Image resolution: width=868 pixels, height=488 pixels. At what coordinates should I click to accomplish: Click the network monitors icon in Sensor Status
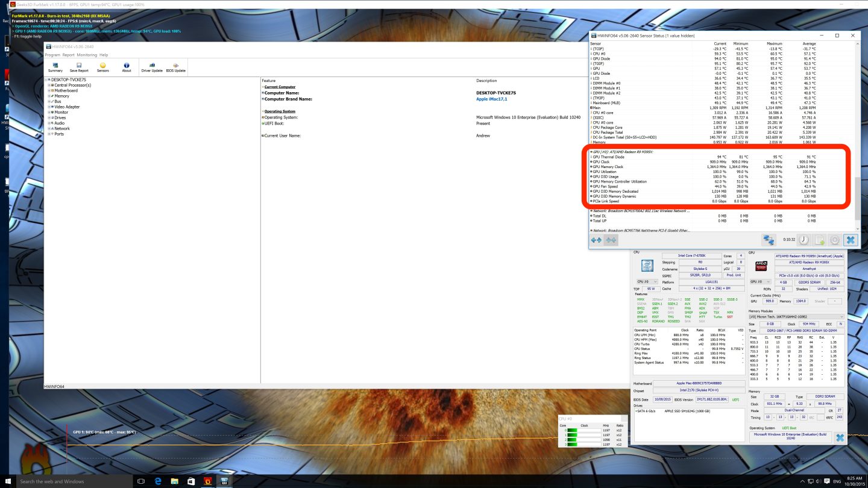[769, 240]
